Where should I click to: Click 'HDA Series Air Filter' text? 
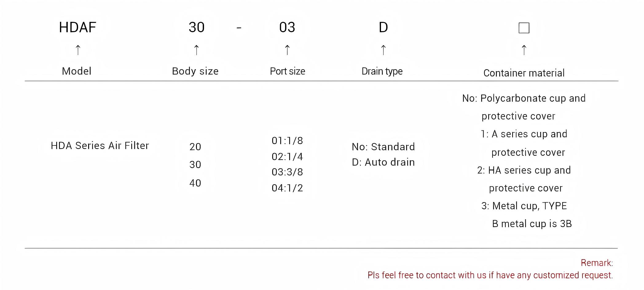(x=100, y=145)
